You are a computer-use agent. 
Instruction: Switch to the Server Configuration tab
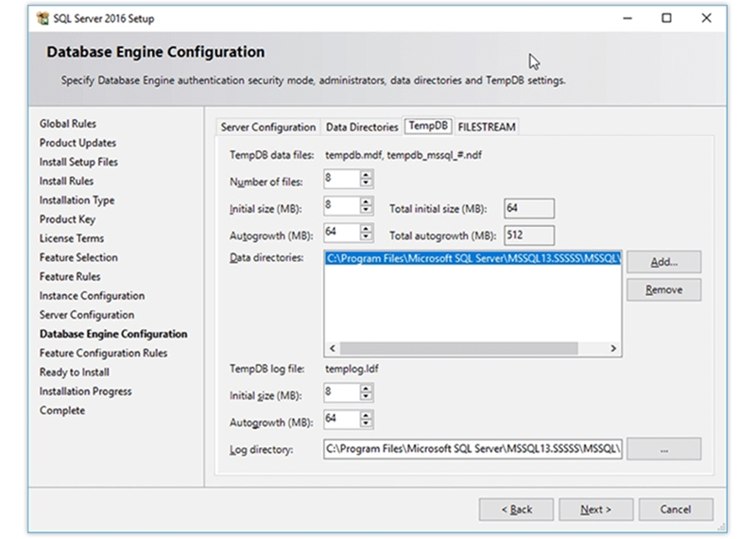point(267,127)
